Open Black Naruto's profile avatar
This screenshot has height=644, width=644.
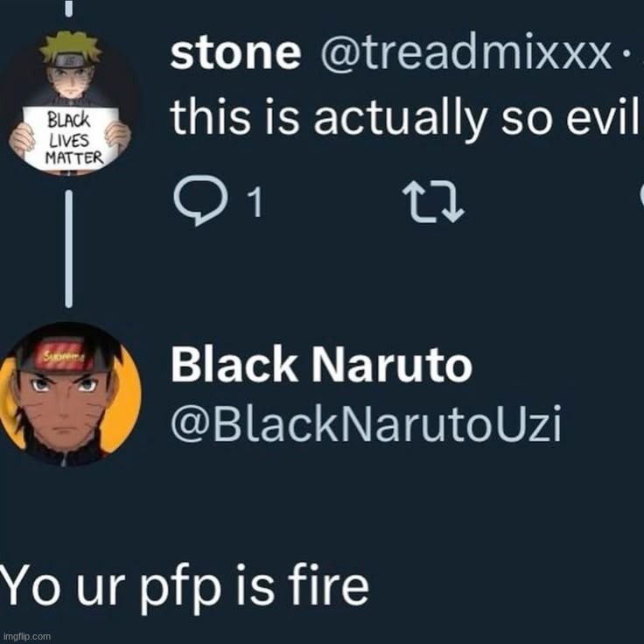[70, 395]
